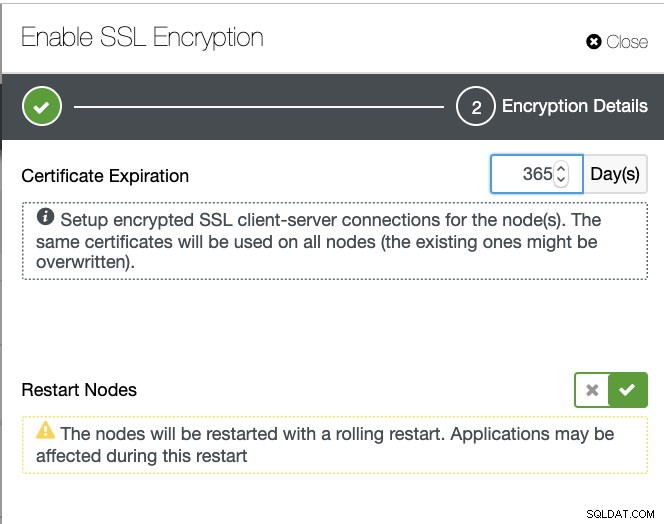Click the Restart Nodes label
Image resolution: width=664 pixels, height=524 pixels.
[x=79, y=390]
